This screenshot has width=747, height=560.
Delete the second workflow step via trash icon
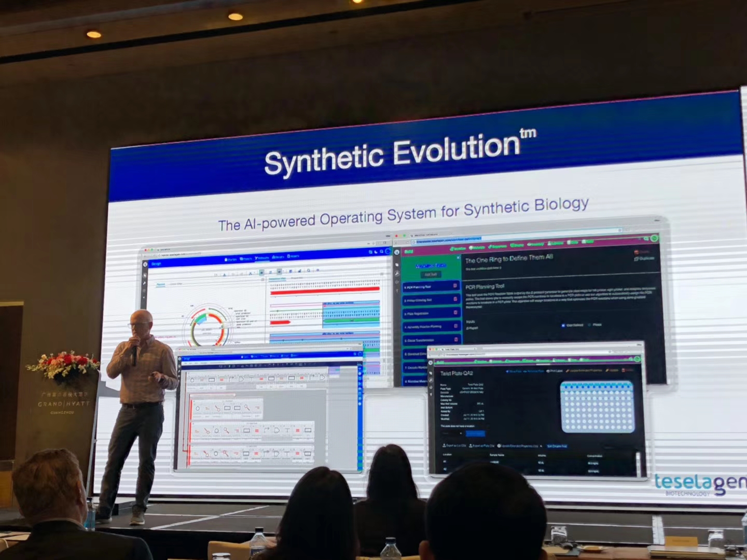tap(455, 299)
